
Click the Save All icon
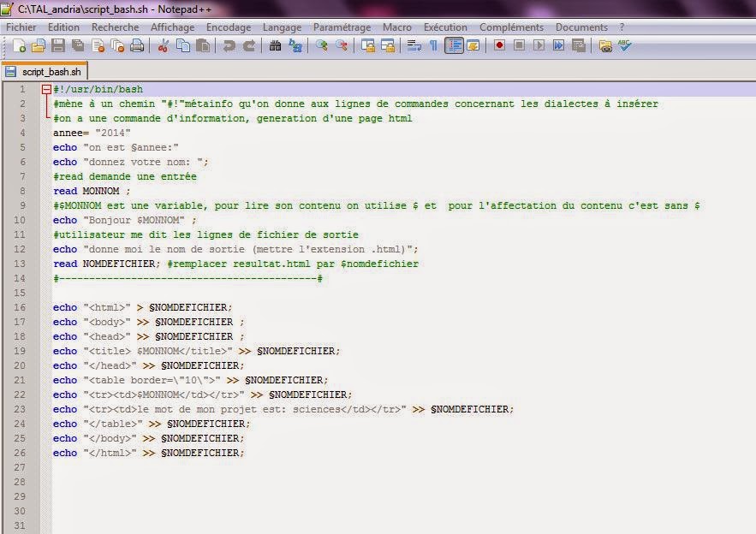78,46
